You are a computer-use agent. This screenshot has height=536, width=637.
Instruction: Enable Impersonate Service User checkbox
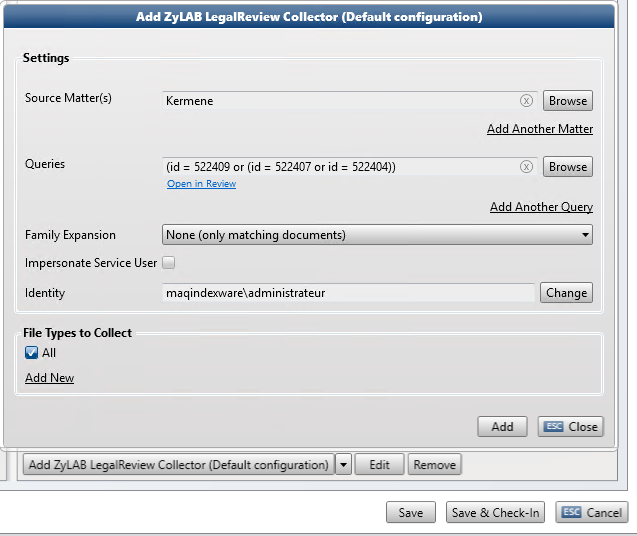(x=169, y=263)
